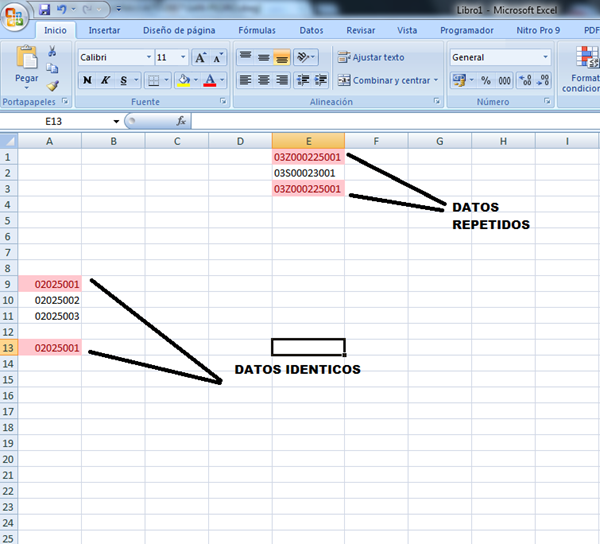The image size is (600, 544).
Task: Click the Name Box showing E13
Action: [54, 122]
